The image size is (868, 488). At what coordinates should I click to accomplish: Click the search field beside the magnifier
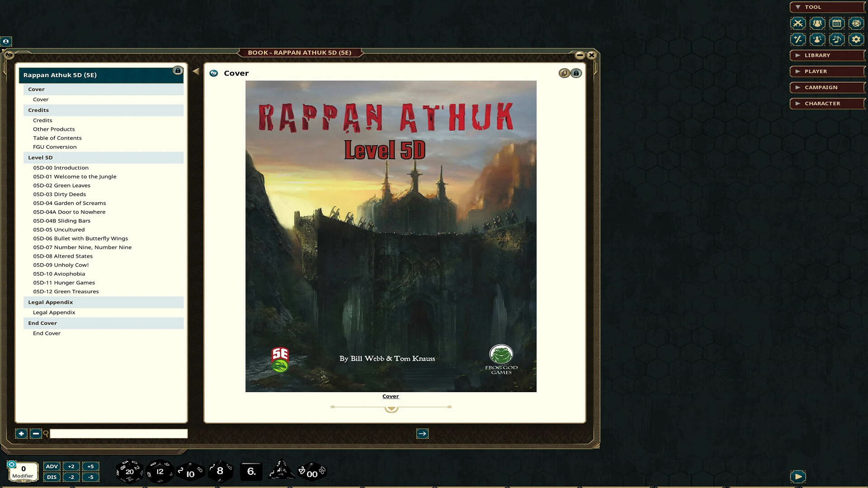118,433
